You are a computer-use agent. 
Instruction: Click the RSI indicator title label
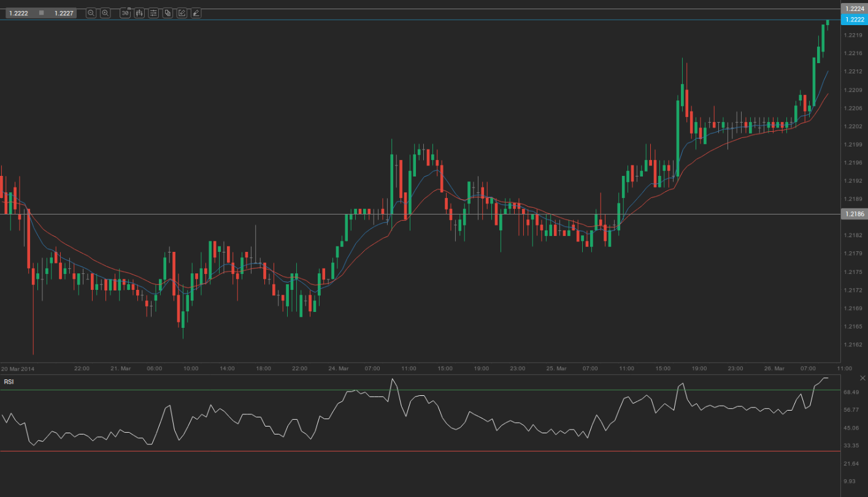tap(9, 382)
